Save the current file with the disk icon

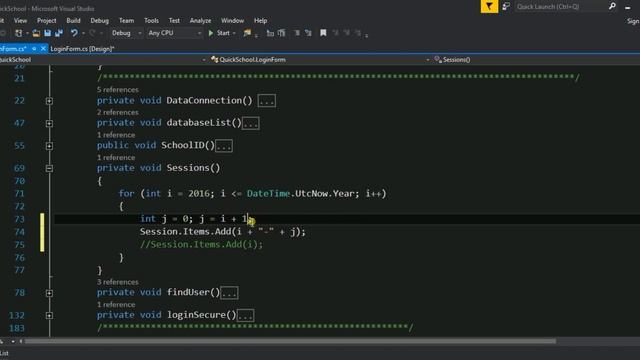47,33
